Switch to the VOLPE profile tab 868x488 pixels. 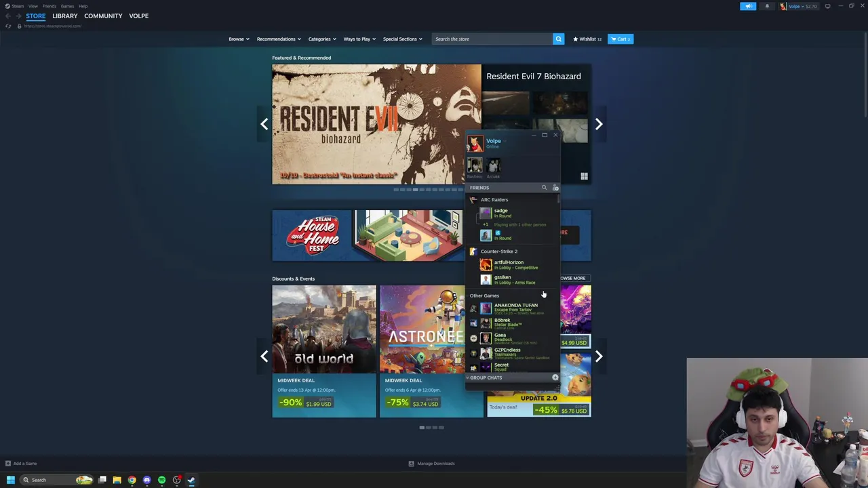pos(138,16)
